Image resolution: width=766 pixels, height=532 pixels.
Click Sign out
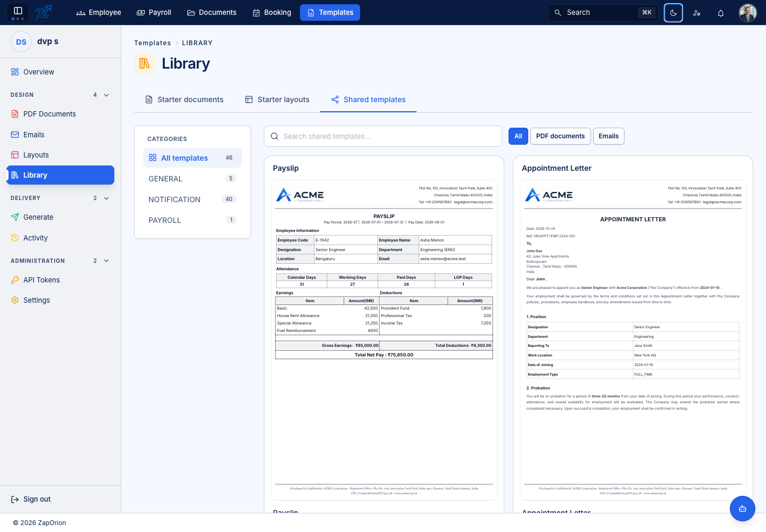tap(31, 499)
